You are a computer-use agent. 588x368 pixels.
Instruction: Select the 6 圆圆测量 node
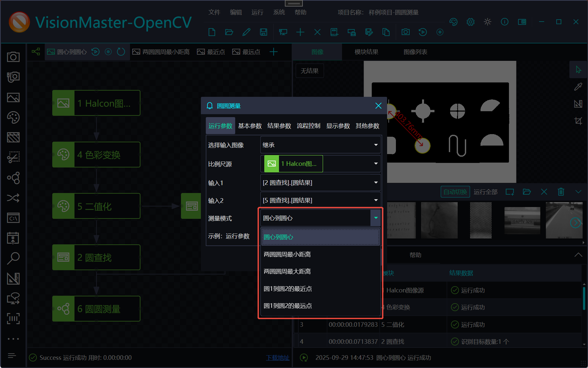pos(96,309)
